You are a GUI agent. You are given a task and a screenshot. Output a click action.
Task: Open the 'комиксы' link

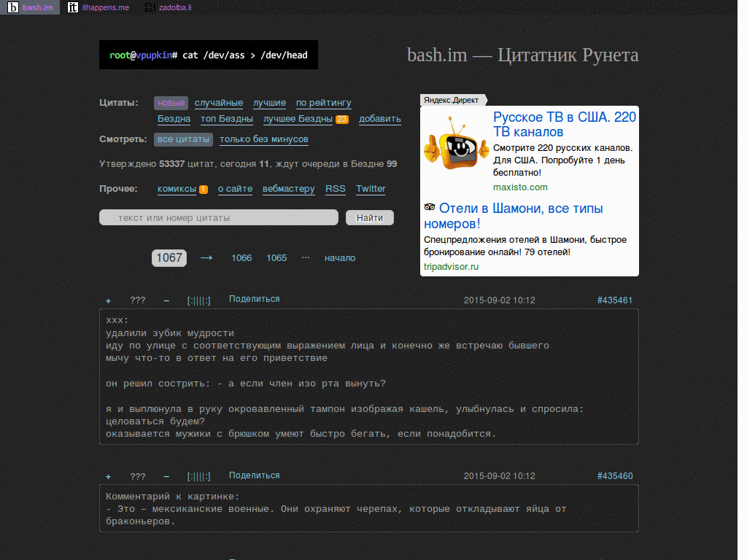click(177, 189)
